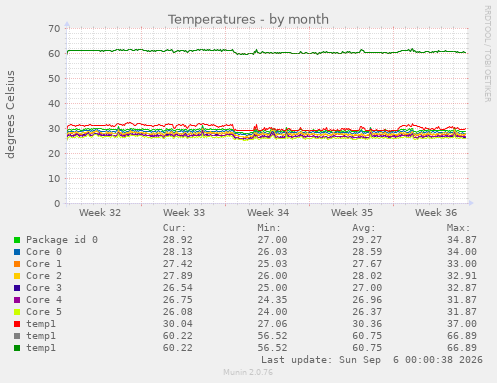Click the gray temp1 legend swatch

[x=17, y=336]
